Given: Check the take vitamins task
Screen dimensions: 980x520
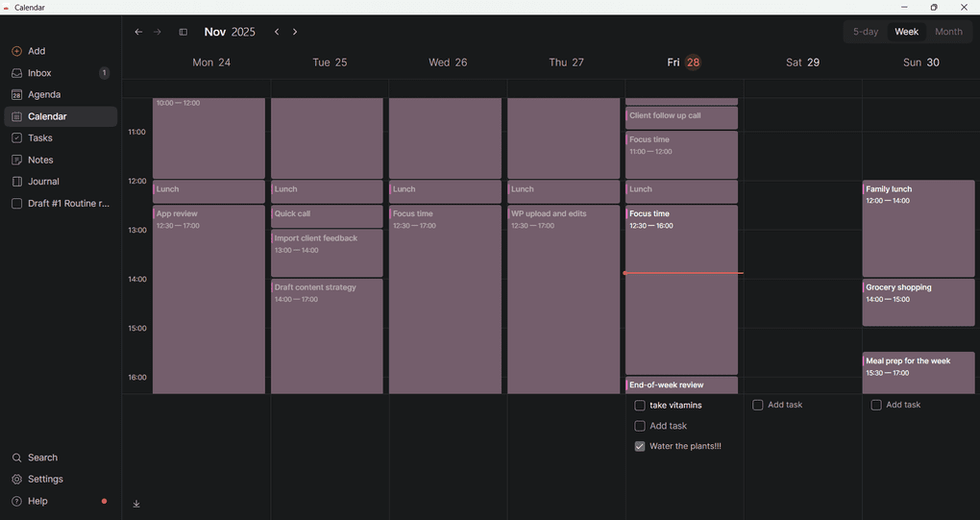Looking at the screenshot, I should (640, 406).
